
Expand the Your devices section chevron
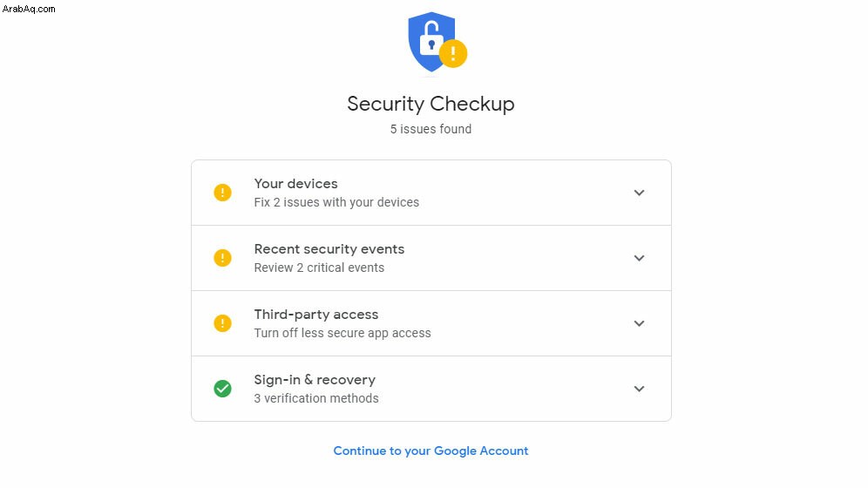click(639, 193)
